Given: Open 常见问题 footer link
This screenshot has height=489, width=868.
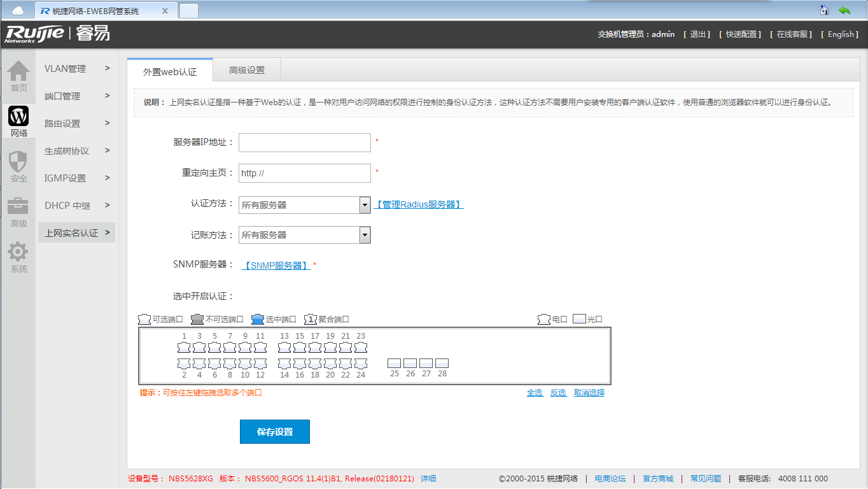Looking at the screenshot, I should pos(706,479).
